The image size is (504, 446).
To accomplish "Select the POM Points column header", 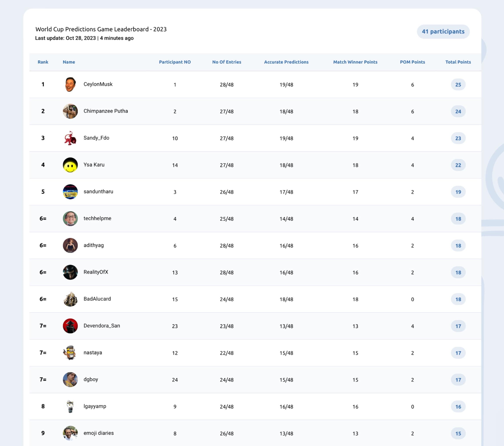I will 412,62.
